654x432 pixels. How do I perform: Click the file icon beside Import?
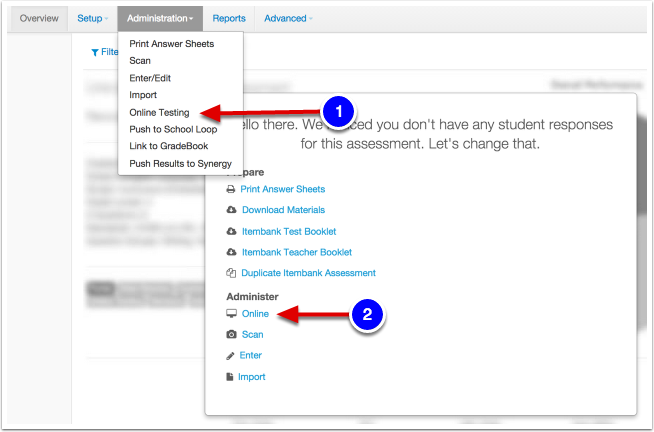[230, 377]
